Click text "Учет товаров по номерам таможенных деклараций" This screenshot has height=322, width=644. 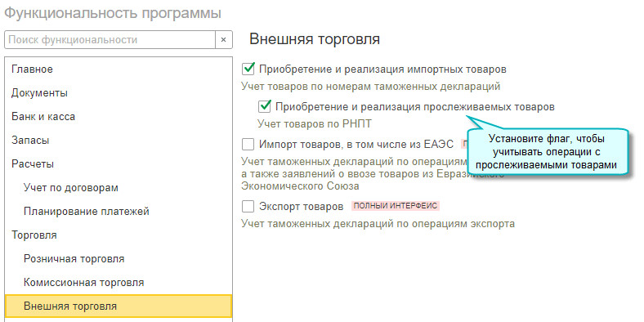click(370, 87)
